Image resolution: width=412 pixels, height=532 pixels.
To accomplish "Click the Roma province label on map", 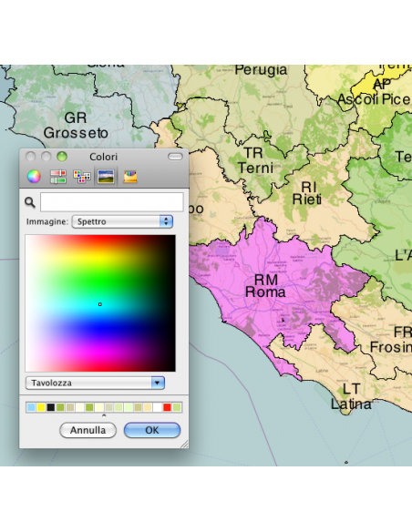I will coord(266,286).
